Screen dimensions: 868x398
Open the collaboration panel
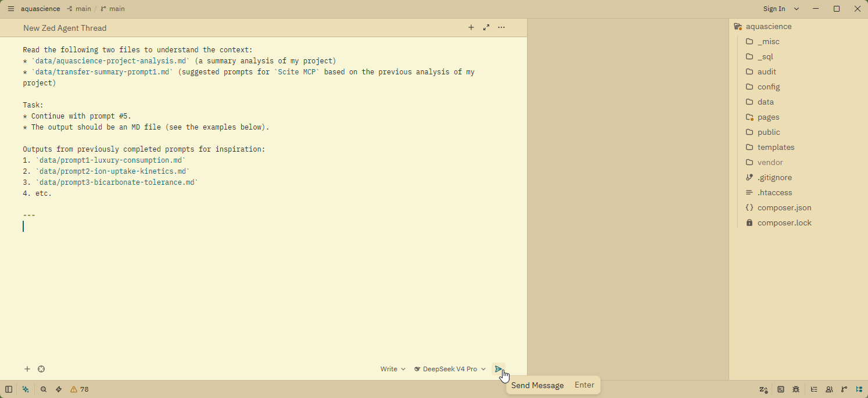click(829, 389)
